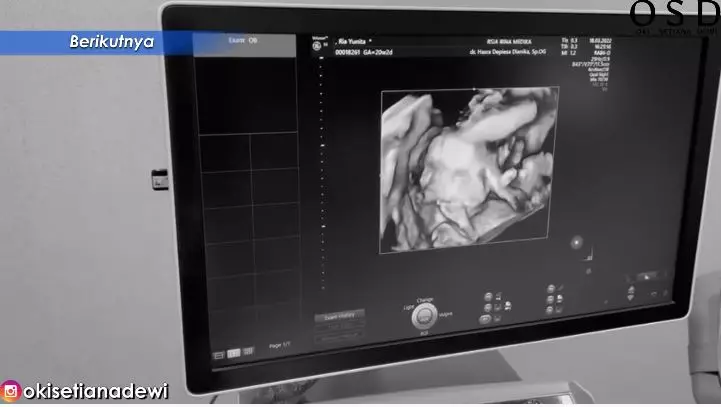721x407 pixels.
Task: Click the glowing orientation marker below image
Action: pos(576,242)
